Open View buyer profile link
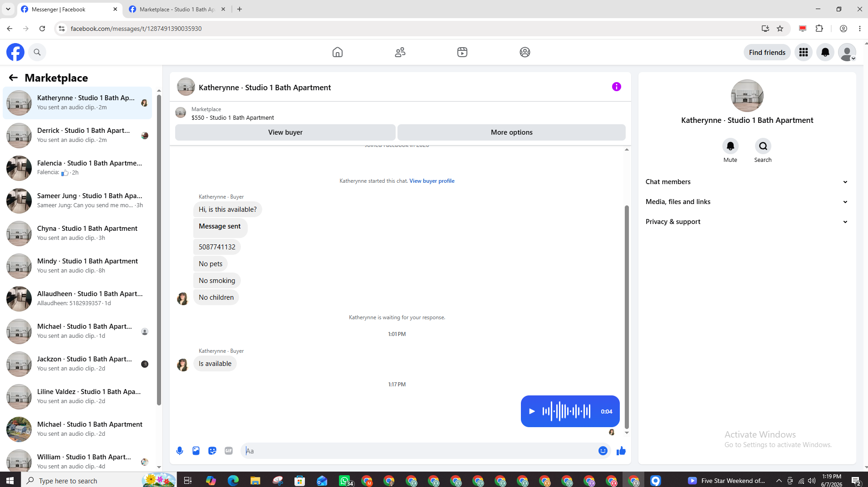This screenshot has height=487, width=868. pos(432,181)
